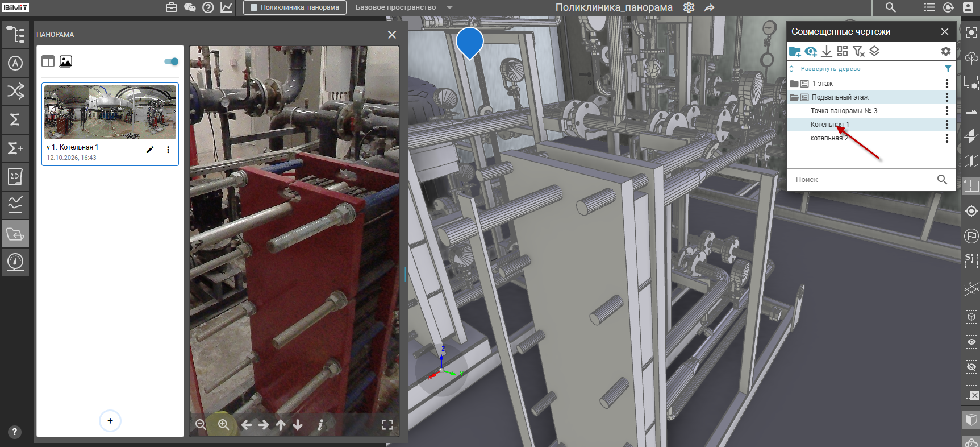
Task: Select the sigma-plus tool in sidebar
Action: point(15,148)
